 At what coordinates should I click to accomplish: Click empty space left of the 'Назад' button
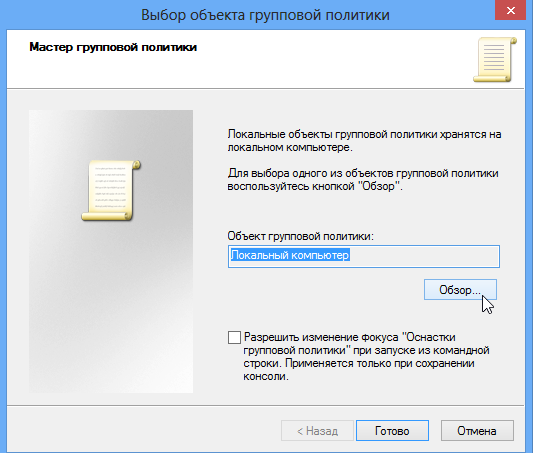[x=143, y=431]
